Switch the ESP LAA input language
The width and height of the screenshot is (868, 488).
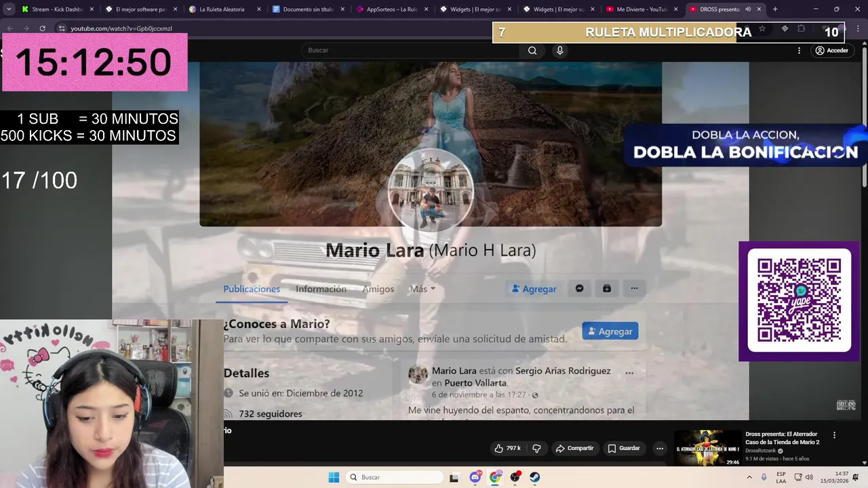tap(781, 477)
